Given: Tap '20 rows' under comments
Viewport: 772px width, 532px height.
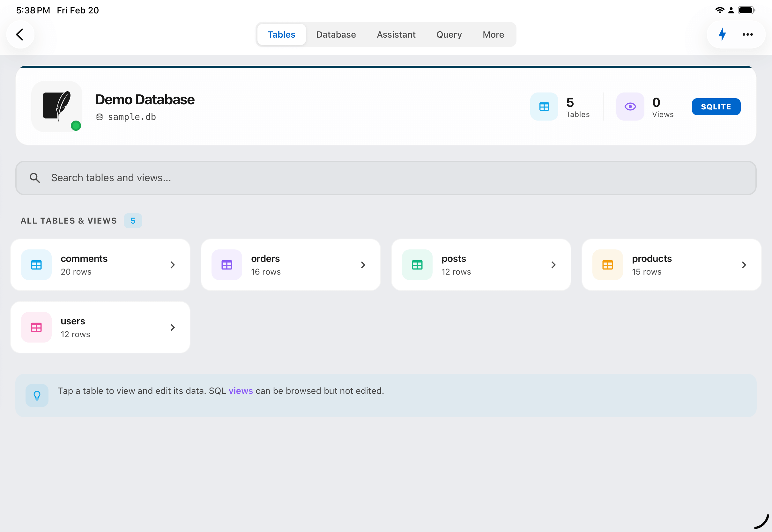Looking at the screenshot, I should tap(76, 272).
